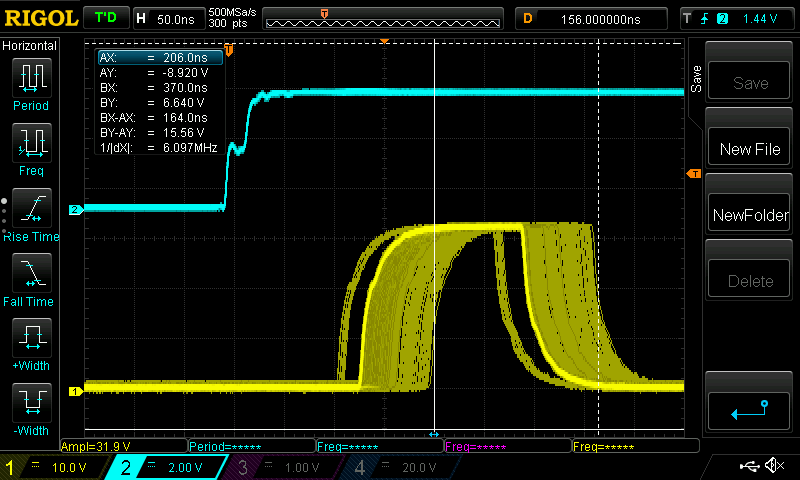The width and height of the screenshot is (800, 480).
Task: Choose the Rise Time measurement icon
Action: point(30,206)
